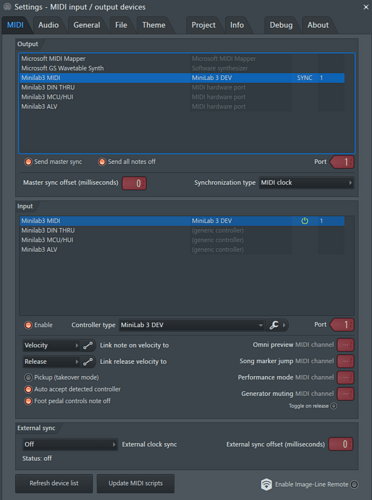372x500 pixels.
Task: Click the SYNC indicator on Minilab3 MIDI output
Action: 304,78
